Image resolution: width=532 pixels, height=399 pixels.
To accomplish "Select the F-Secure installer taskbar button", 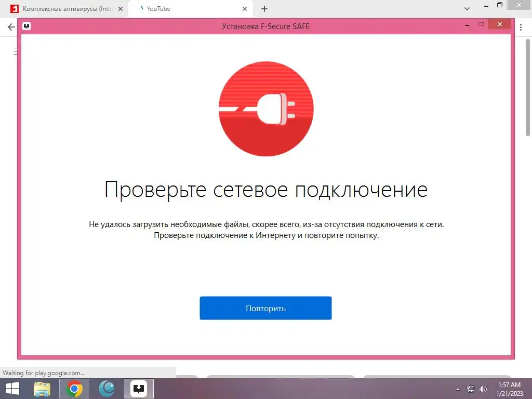I will point(138,389).
